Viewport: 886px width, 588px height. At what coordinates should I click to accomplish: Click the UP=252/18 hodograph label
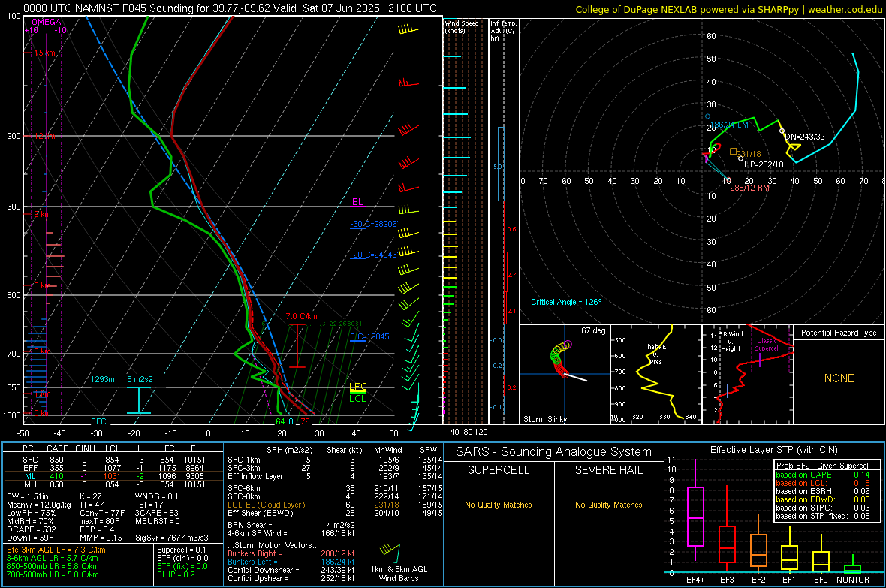tap(764, 164)
